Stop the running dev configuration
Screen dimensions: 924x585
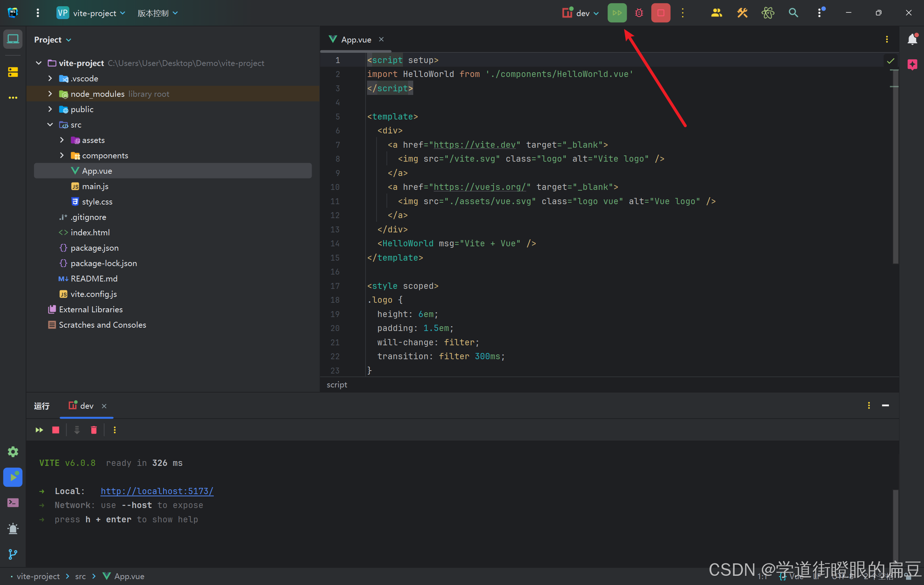(x=660, y=13)
